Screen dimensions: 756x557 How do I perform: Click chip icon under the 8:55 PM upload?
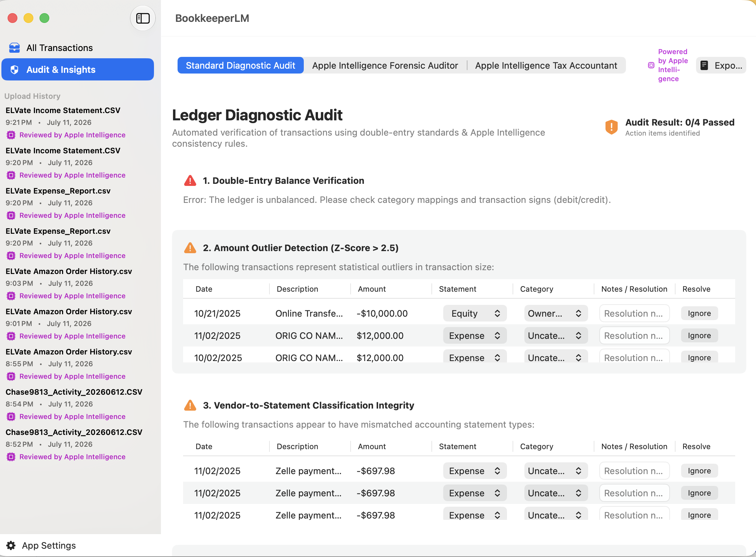pos(11,376)
